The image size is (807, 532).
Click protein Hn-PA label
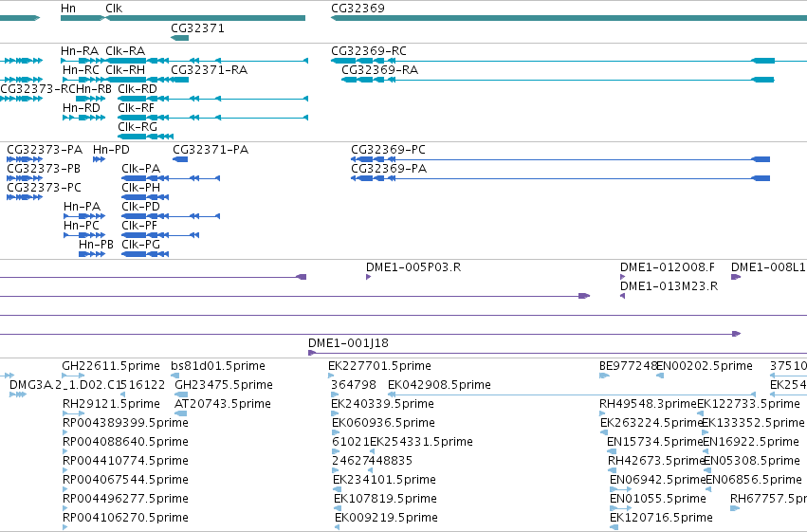[x=82, y=207]
